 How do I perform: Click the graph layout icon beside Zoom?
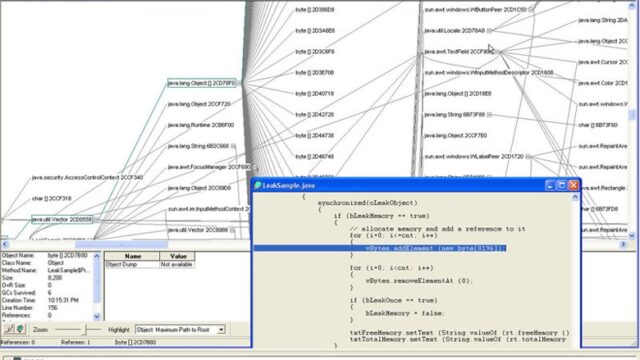(x=9, y=329)
